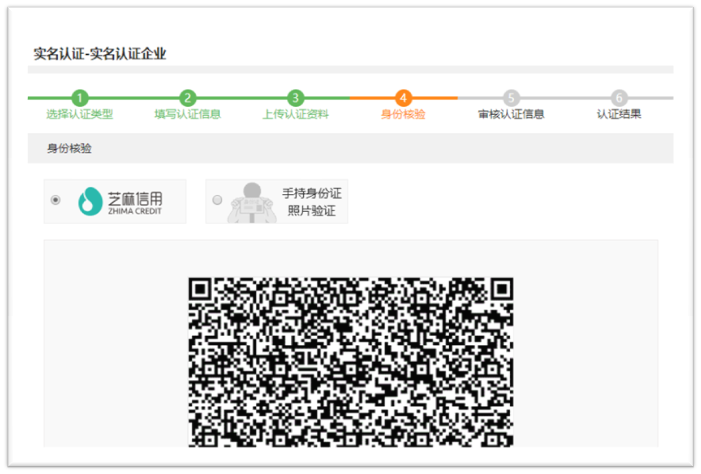Go to 上传认证资料 step label
This screenshot has height=474, width=701.
coord(296,114)
